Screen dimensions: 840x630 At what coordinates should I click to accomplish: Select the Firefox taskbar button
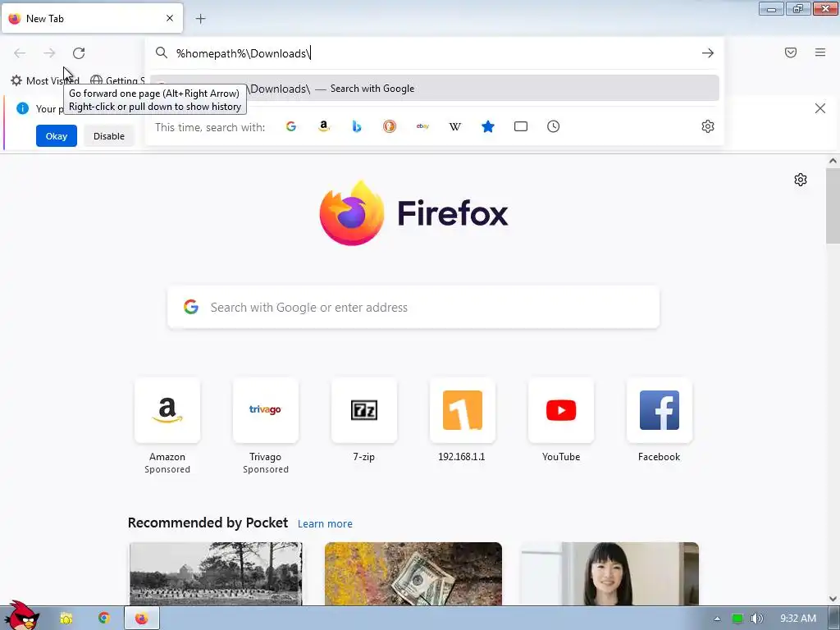click(141, 619)
